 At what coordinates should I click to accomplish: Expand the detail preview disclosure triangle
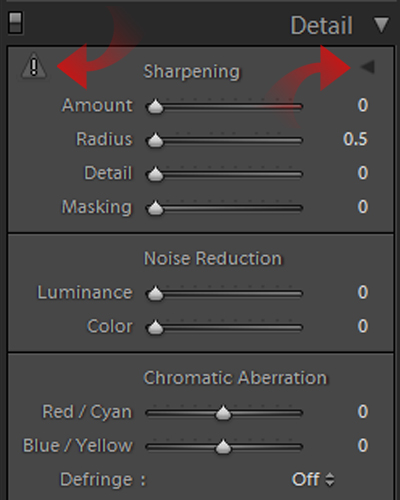click(x=368, y=67)
